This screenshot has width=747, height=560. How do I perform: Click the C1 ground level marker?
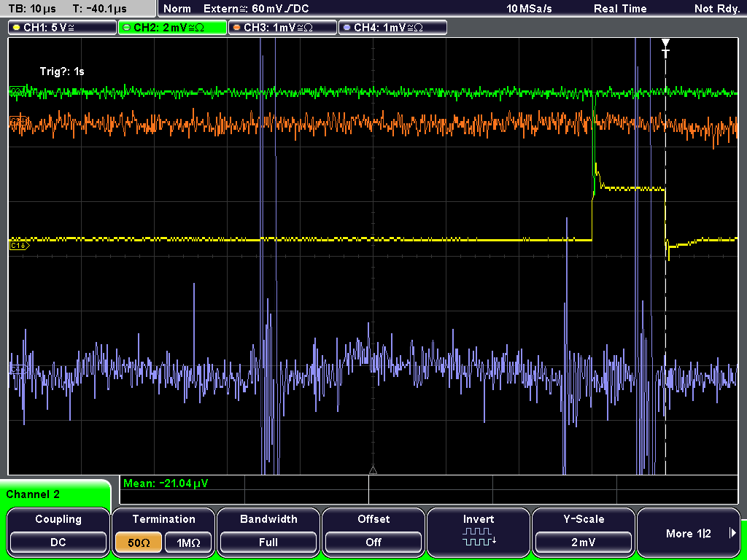coord(19,246)
